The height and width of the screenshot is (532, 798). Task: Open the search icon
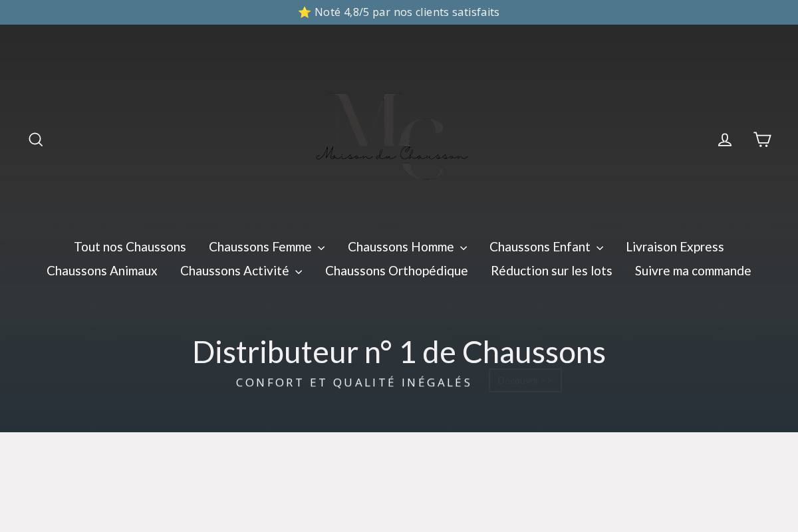(36, 139)
